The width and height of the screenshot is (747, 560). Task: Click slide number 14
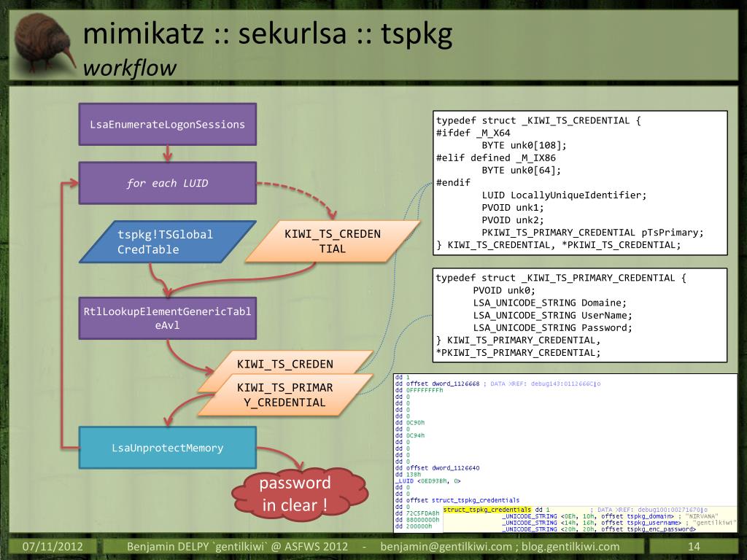[x=694, y=546]
